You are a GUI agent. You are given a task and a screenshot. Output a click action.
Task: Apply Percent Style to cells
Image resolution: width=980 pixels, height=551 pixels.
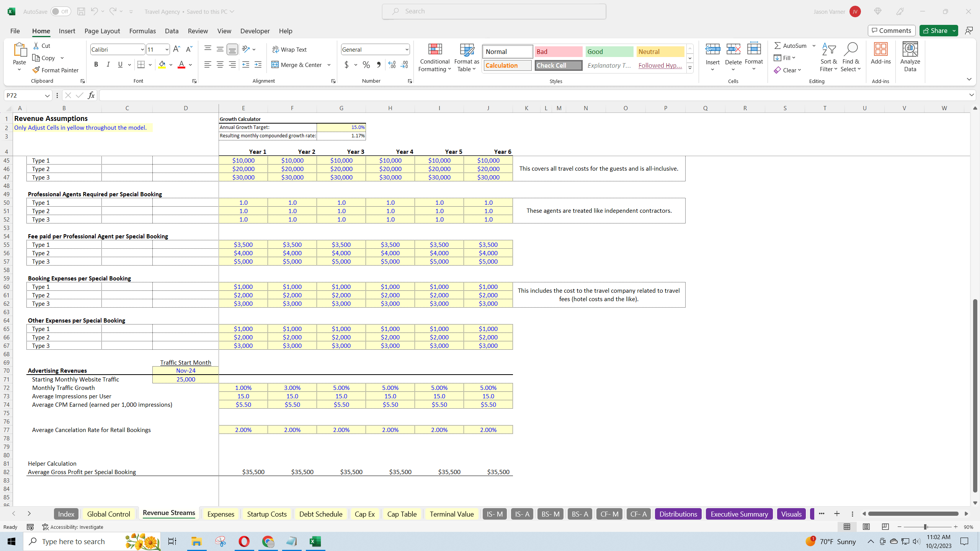tap(366, 65)
